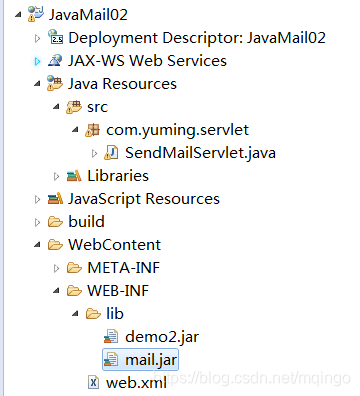Collapse the WEB-INF folder node
The image size is (360, 396).
(x=56, y=291)
